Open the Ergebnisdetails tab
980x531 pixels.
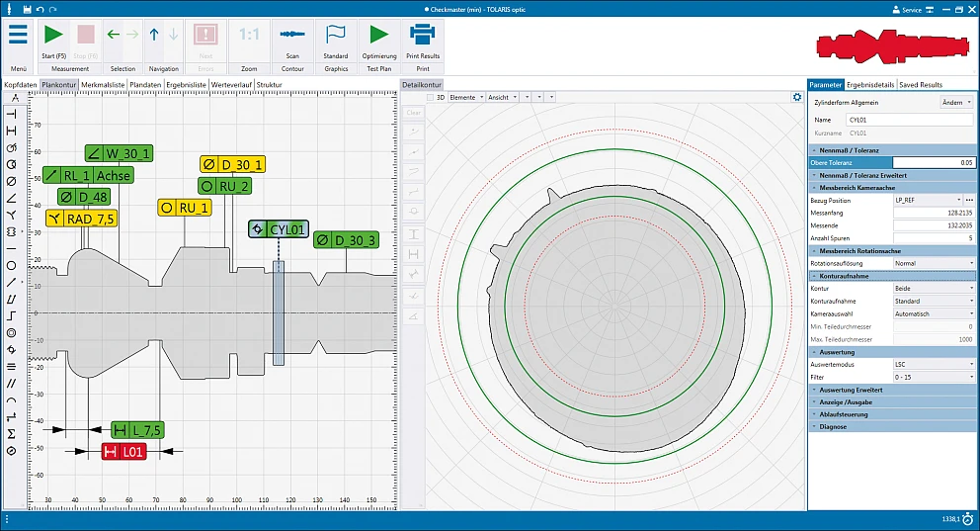click(870, 84)
